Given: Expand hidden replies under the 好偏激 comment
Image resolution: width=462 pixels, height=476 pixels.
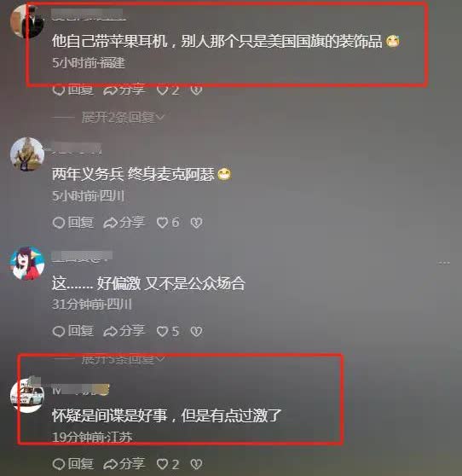Looking at the screenshot, I should (123, 360).
